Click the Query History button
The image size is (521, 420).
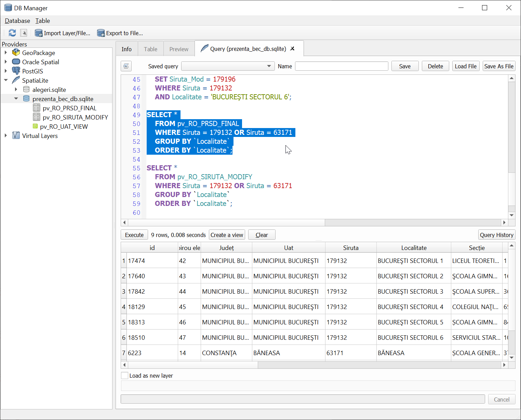[496, 235]
